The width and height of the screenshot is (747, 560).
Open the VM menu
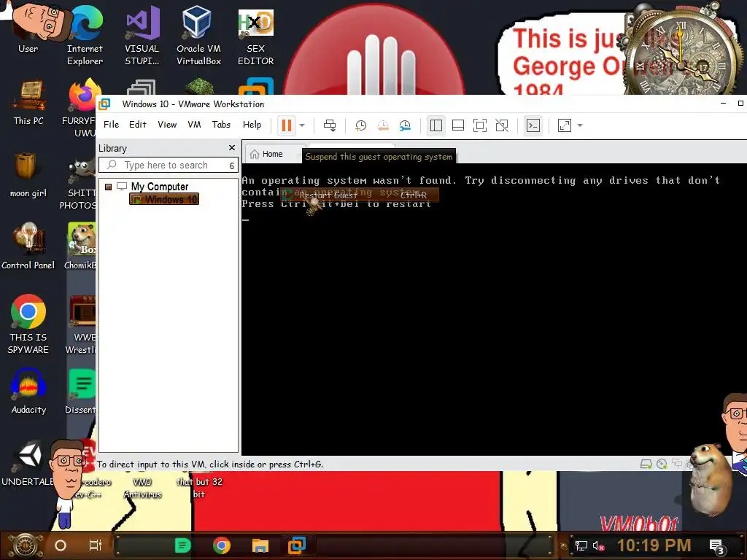(194, 124)
